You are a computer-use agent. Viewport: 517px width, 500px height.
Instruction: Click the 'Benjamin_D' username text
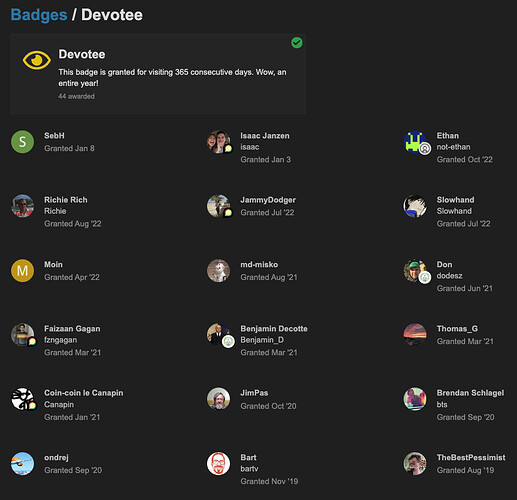(x=262, y=340)
